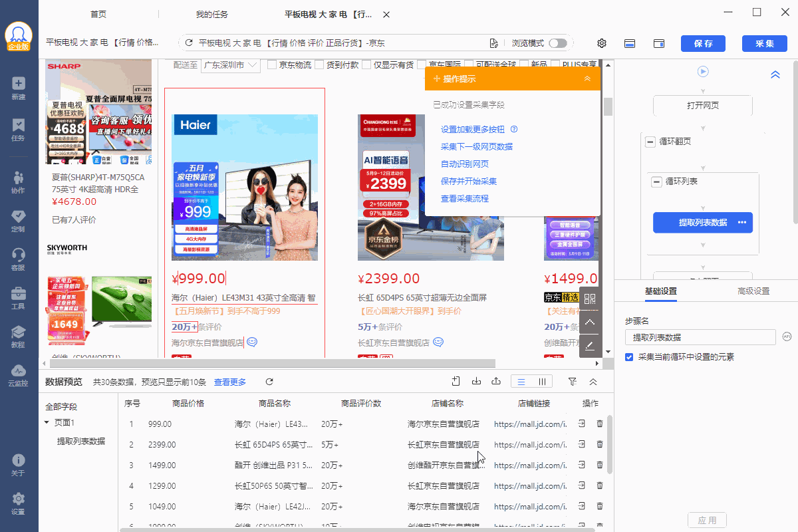Open the 提取列表数据 step more options

point(742,222)
